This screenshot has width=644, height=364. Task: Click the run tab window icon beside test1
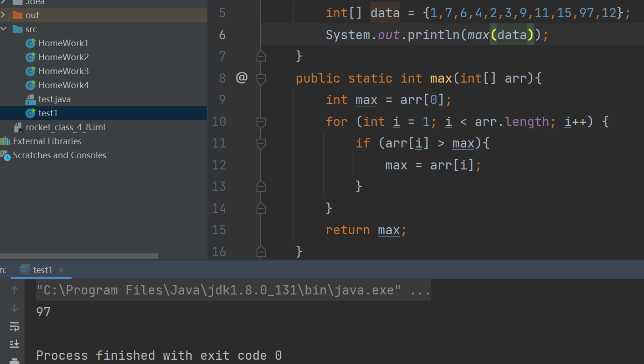(x=25, y=270)
